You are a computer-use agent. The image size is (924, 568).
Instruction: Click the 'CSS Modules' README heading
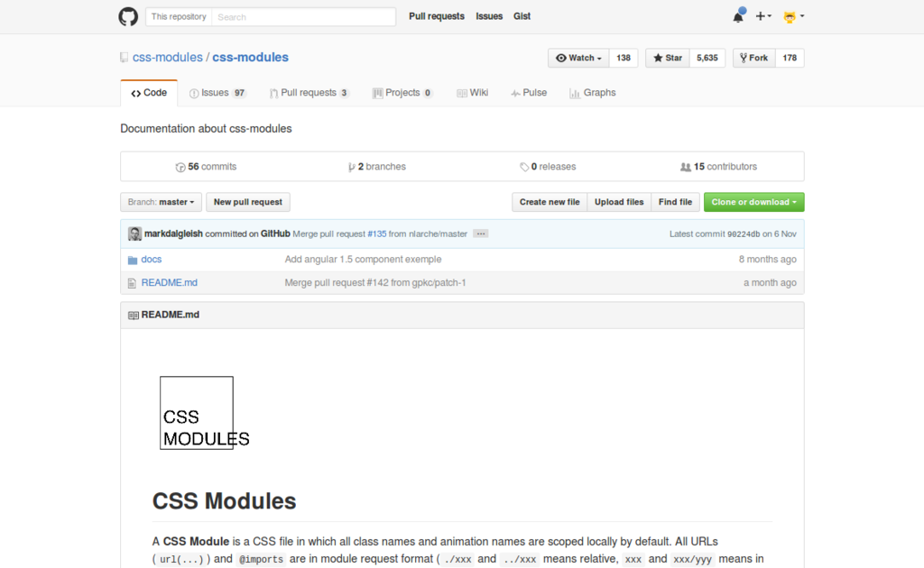[x=224, y=501]
